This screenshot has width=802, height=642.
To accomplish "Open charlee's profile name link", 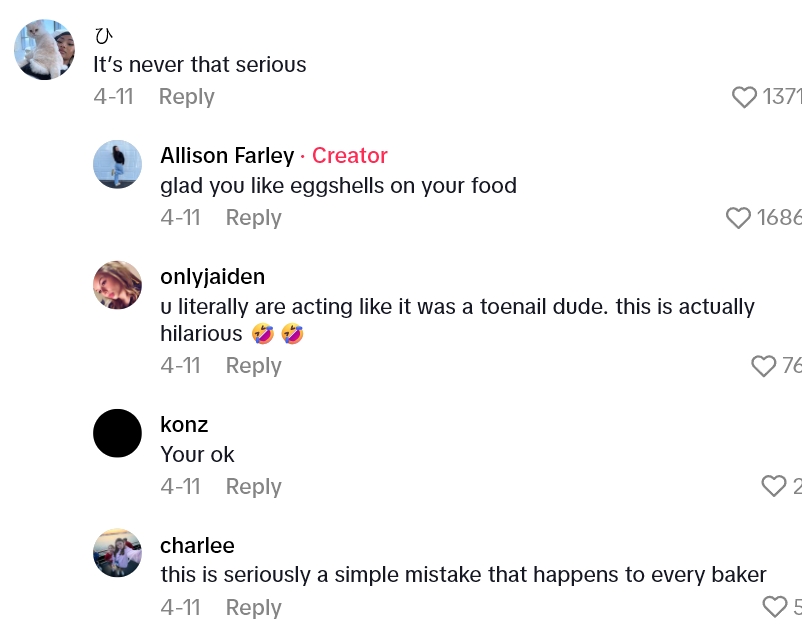I will tap(197, 546).
